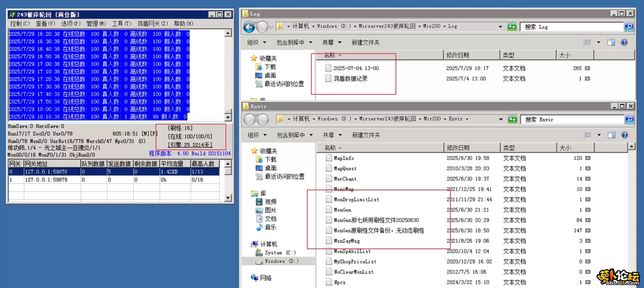644x288 pixels.
Task: Select MonGen file in Envir folder
Action: (343, 210)
